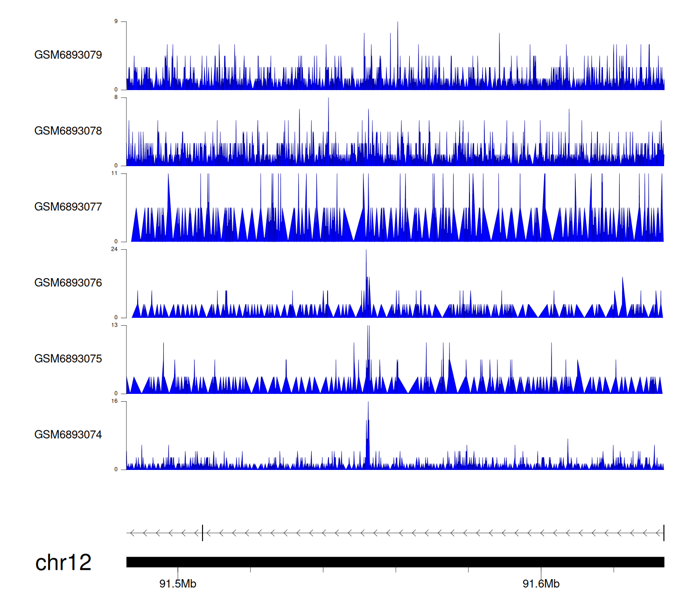This screenshot has width=700, height=616.
Task: Select the GSM6893076 track label
Action: (x=68, y=283)
